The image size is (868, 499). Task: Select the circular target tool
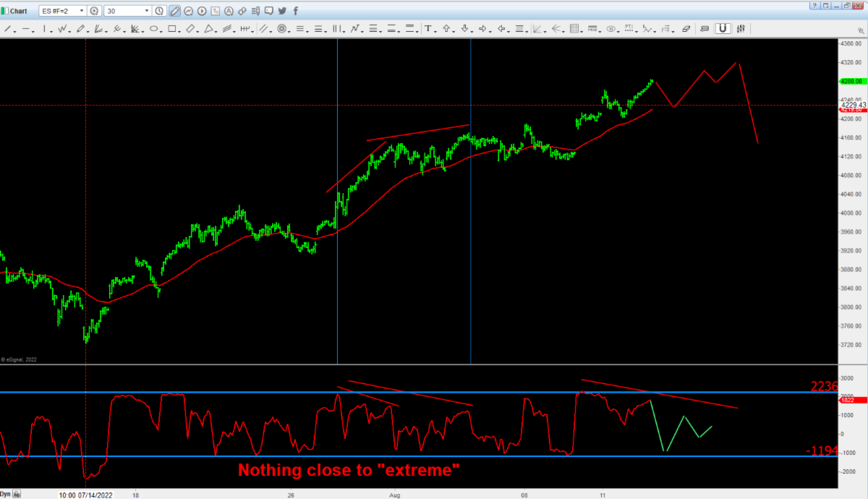[282, 28]
